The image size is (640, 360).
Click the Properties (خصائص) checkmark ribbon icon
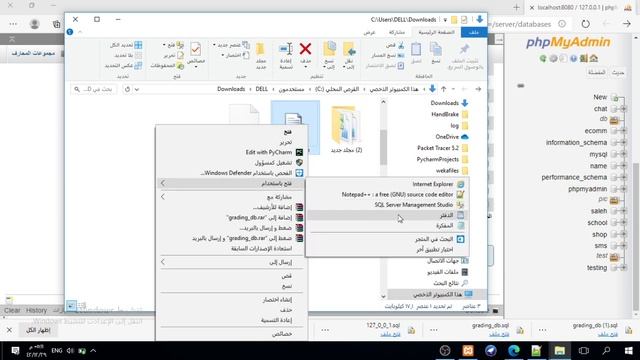(196, 49)
